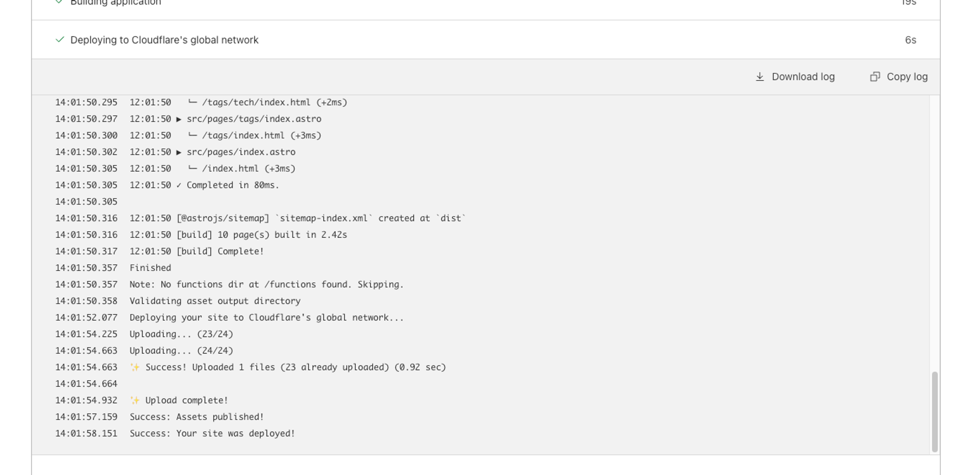Select the "Finished" log line
The height and width of the screenshot is (475, 980).
[x=150, y=268]
